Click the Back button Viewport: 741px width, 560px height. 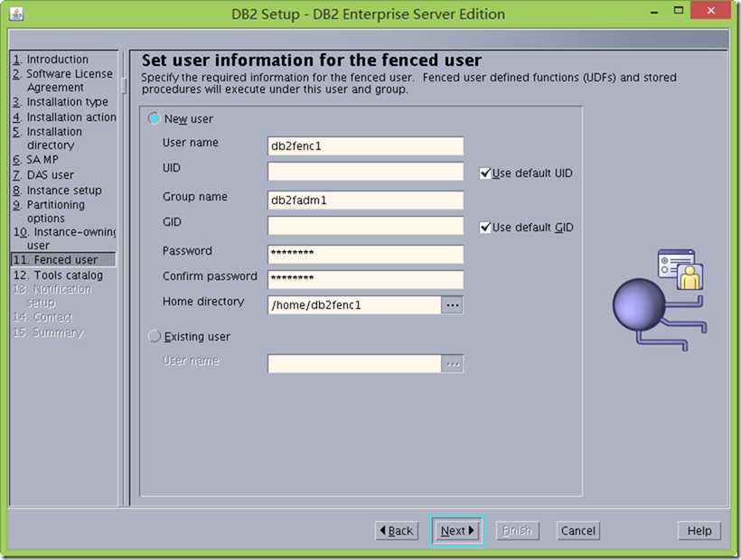tap(397, 531)
